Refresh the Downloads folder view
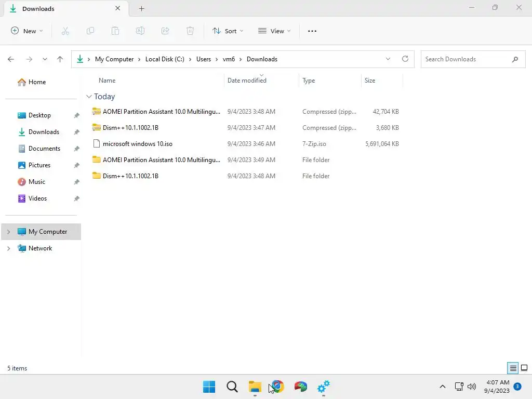Screen dimensions: 532x399 [405, 59]
